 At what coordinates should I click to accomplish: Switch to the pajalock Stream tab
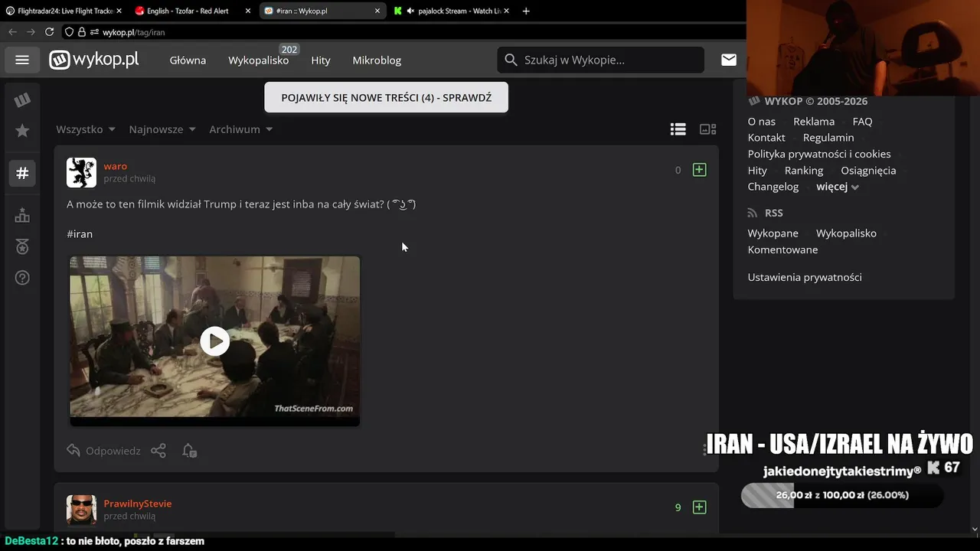pos(452,11)
